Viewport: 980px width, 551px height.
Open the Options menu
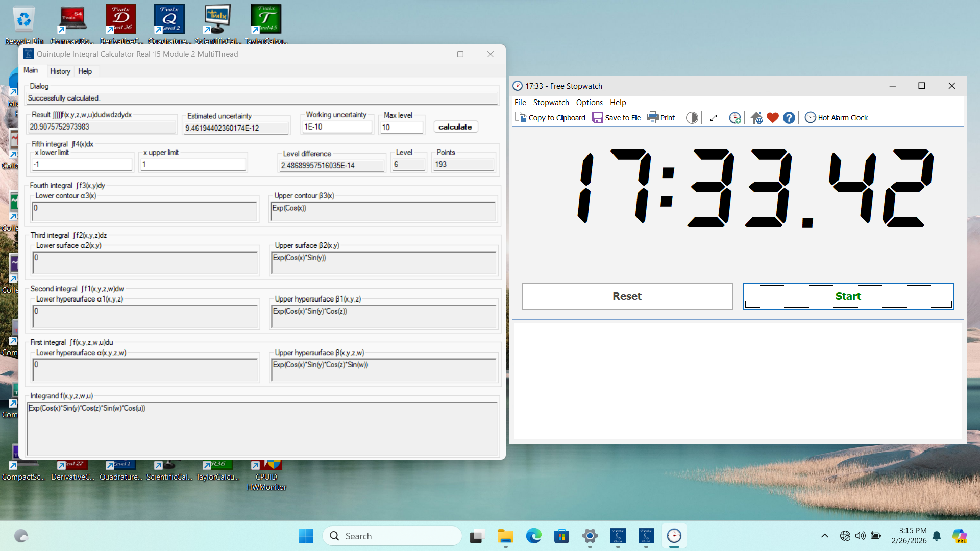(589, 102)
